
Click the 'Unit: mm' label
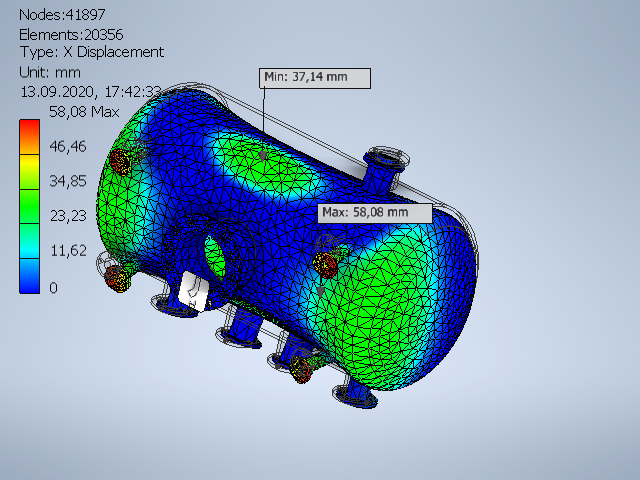point(50,73)
